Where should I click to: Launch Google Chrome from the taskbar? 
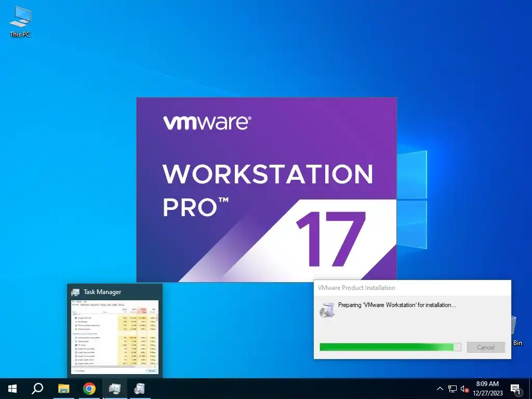89,389
